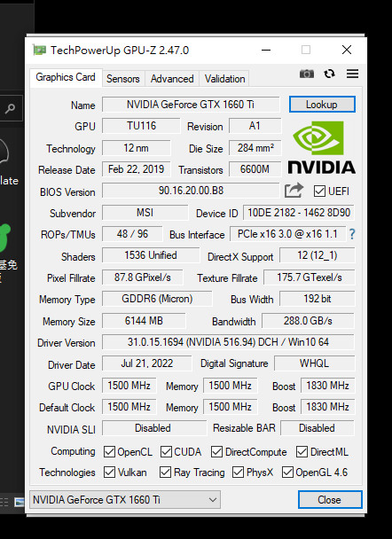Click the Subvendor value MSI
This screenshot has height=539, width=392.
145,213
